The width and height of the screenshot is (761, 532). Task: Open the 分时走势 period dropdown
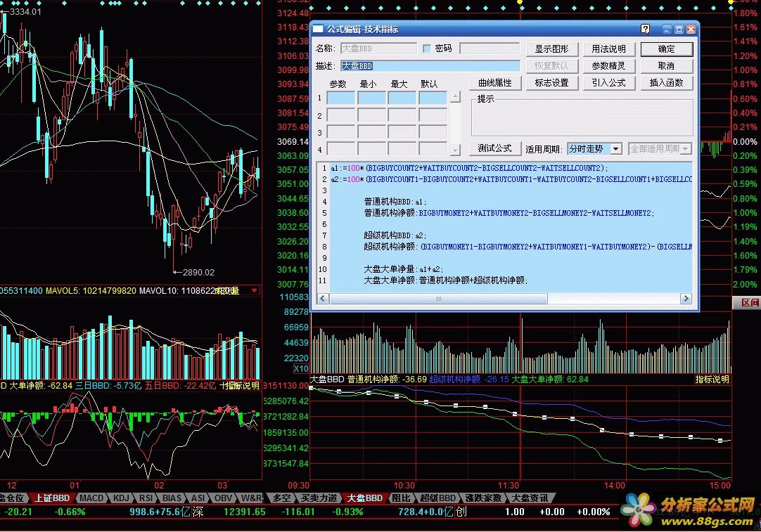pyautogui.click(x=616, y=149)
